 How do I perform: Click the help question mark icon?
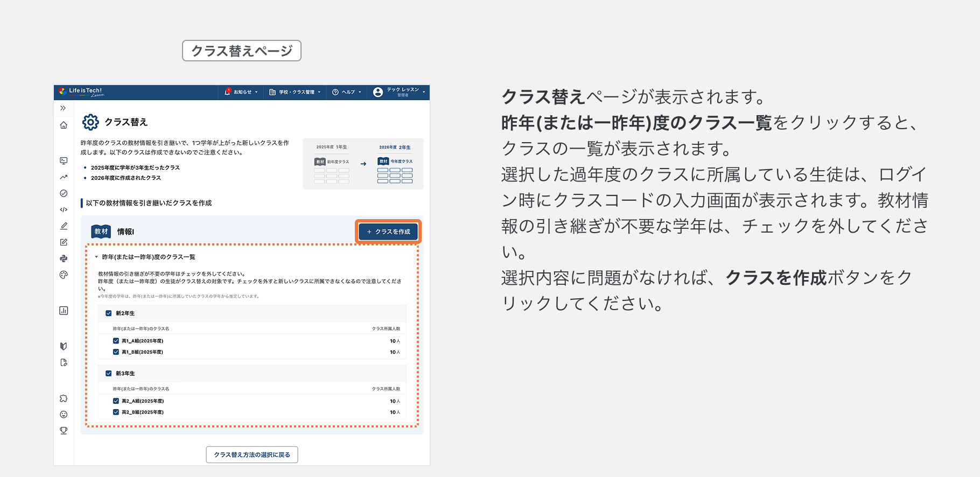[335, 92]
